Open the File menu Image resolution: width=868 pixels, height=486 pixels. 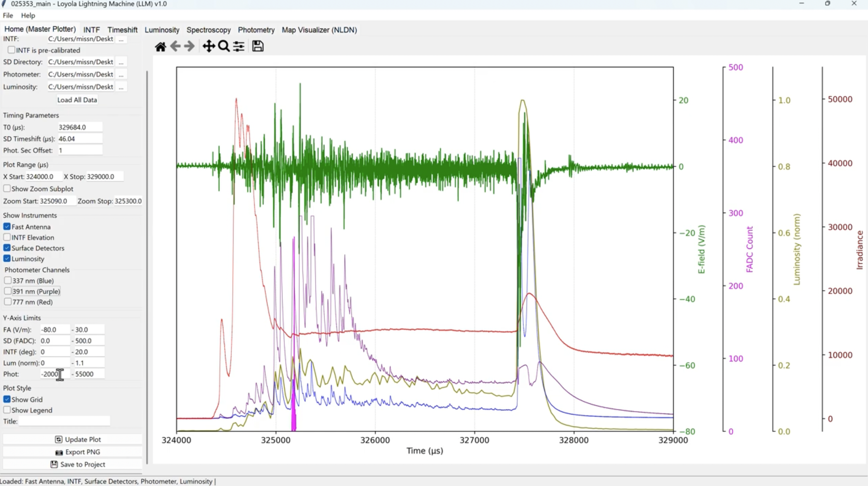click(x=8, y=15)
